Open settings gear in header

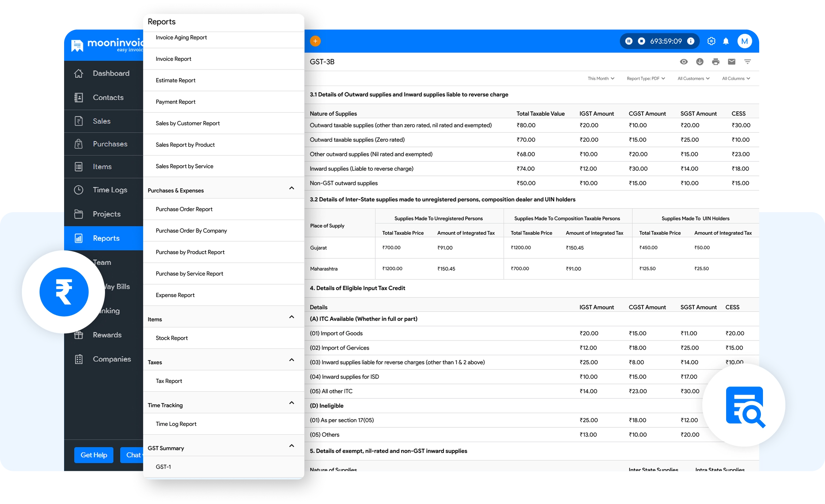(711, 41)
